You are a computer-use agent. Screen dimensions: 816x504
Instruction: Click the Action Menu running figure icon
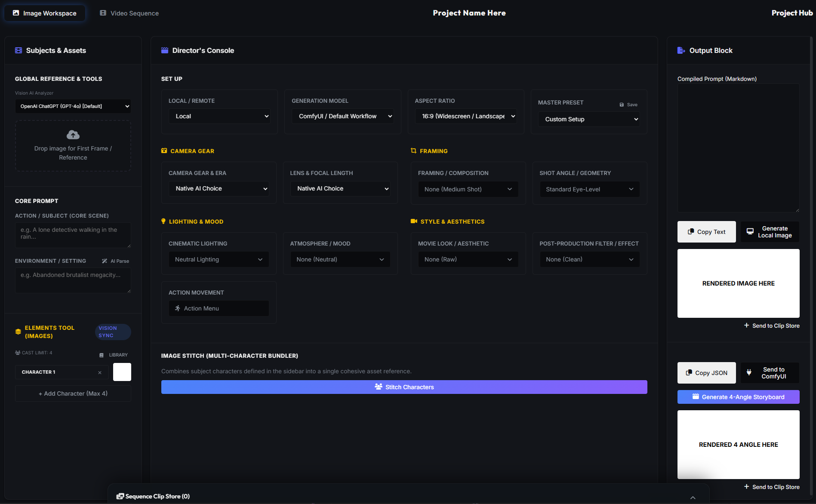[x=178, y=308]
